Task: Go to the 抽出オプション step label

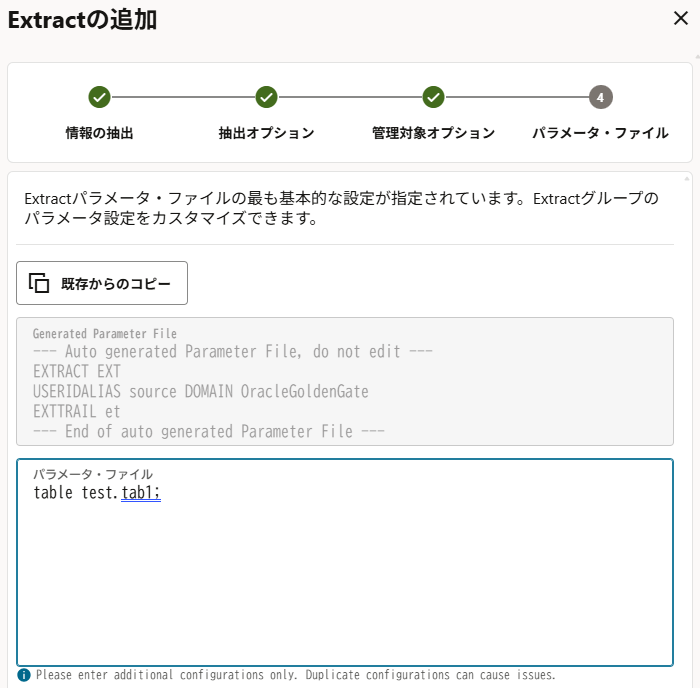Action: click(x=266, y=133)
